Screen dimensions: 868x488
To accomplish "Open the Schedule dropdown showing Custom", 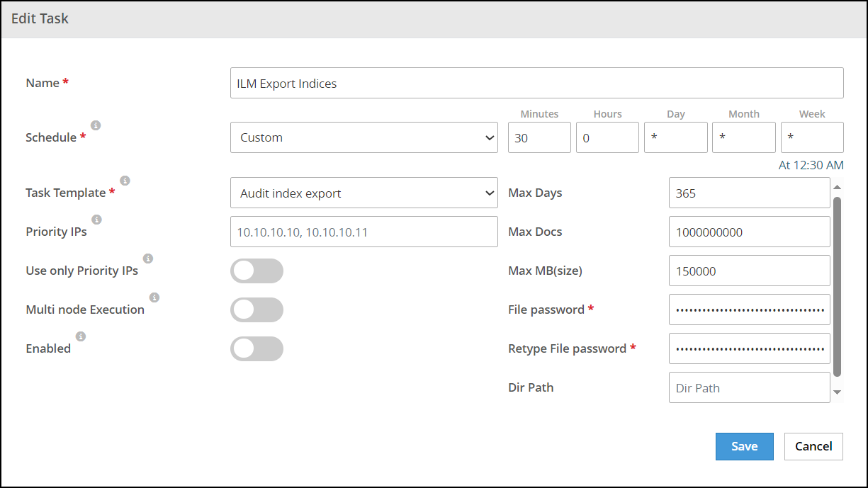I will pos(363,137).
